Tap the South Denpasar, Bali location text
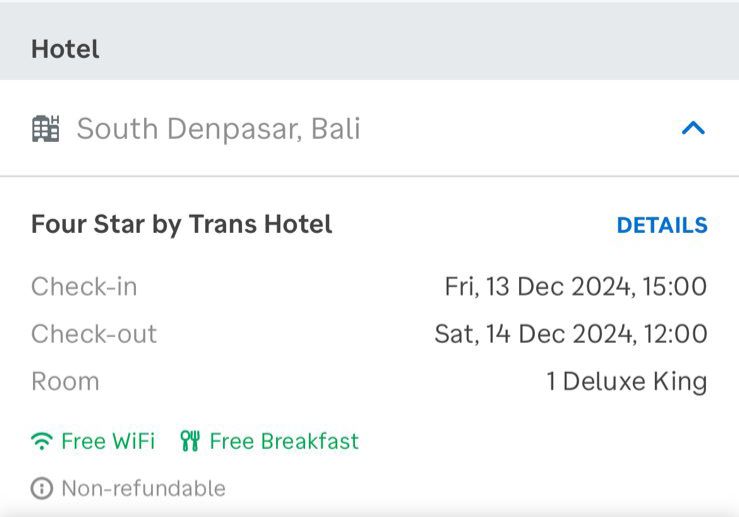The image size is (739, 517). (x=218, y=129)
